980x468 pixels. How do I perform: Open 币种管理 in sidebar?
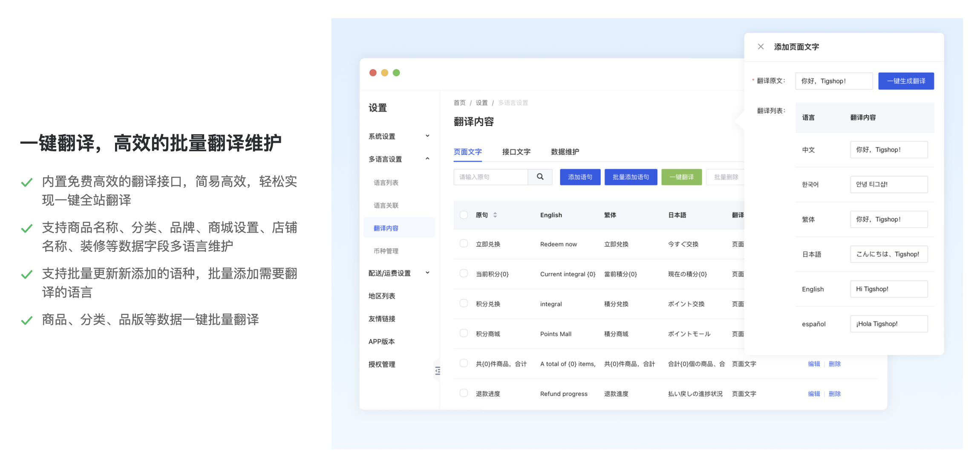coord(386,251)
